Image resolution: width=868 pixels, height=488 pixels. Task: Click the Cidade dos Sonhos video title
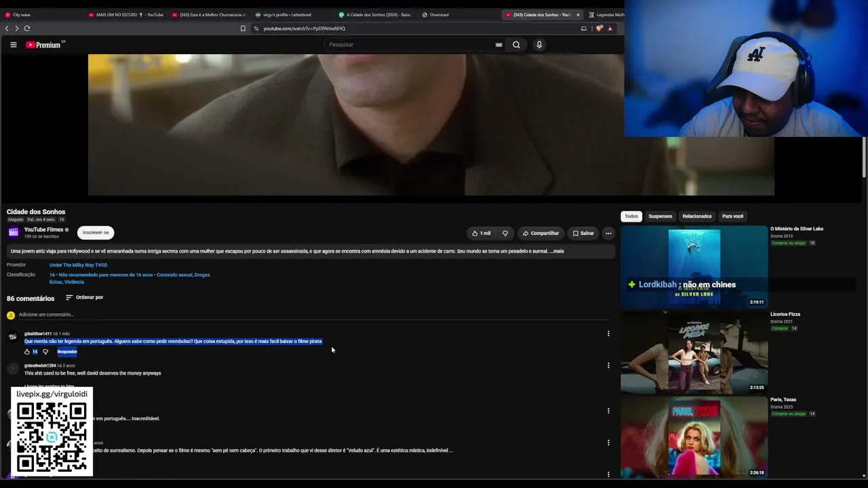pyautogui.click(x=36, y=212)
